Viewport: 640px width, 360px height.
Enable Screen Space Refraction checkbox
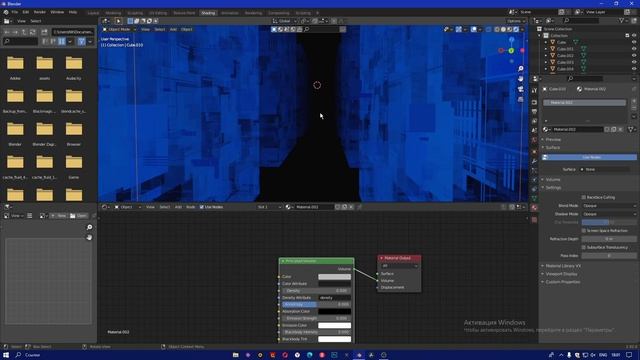point(584,231)
